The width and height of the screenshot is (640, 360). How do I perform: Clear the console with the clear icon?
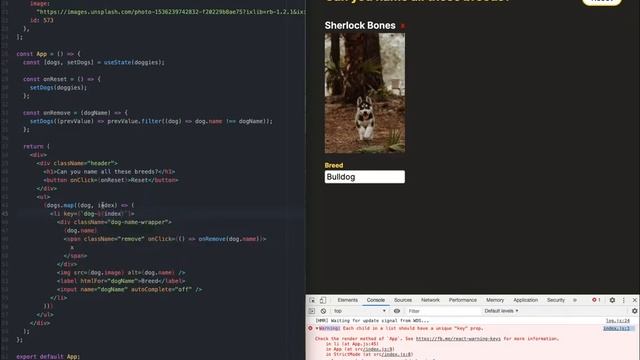323,311
